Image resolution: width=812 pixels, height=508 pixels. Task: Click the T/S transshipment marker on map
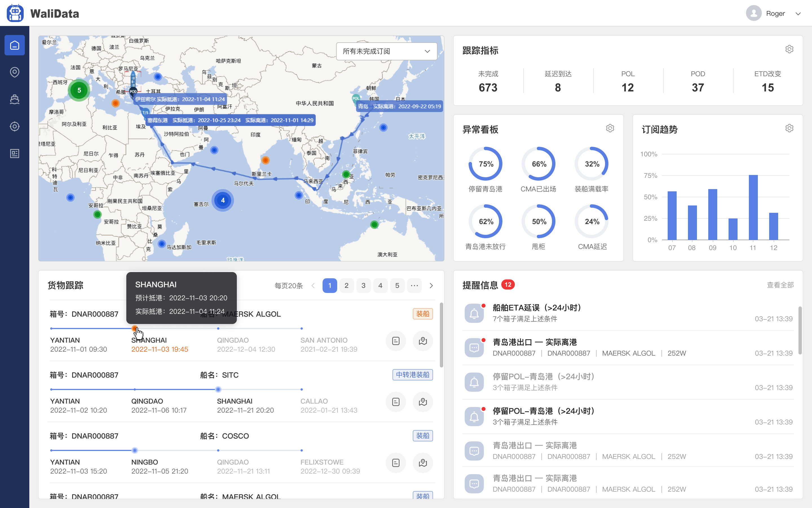145,113
